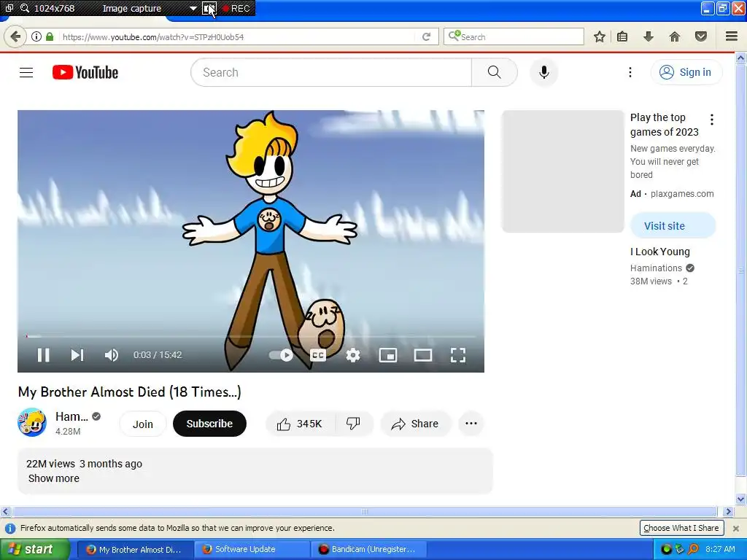Click the ad thumbnail placeholder

(562, 171)
